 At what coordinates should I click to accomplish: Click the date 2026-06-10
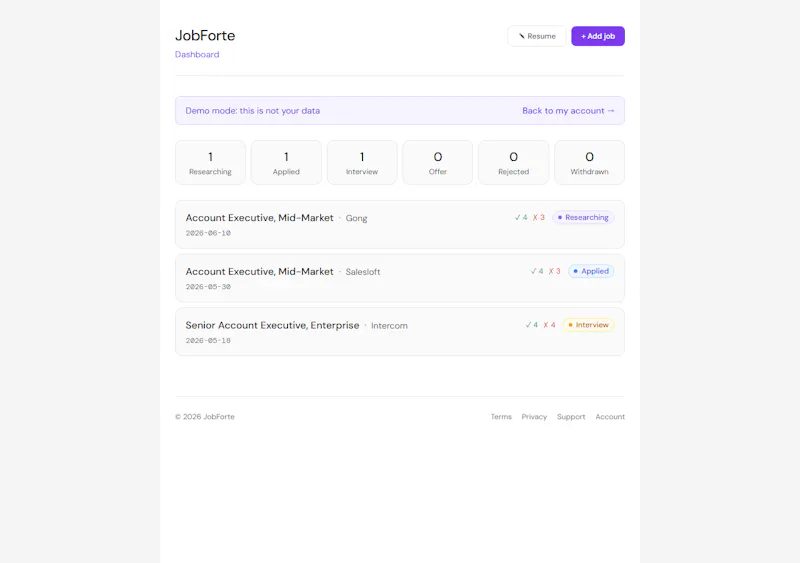[208, 233]
